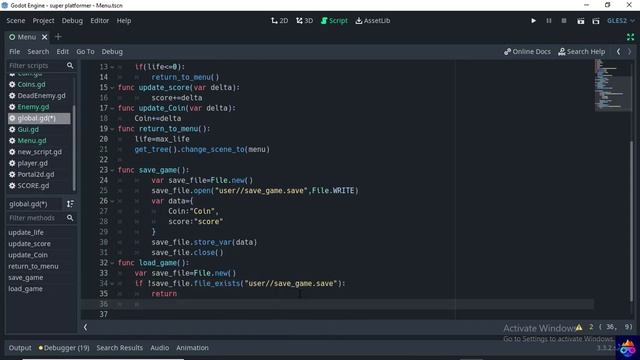The width and height of the screenshot is (640, 360).
Task: Open the script editor Edit menu
Action: (62, 51)
